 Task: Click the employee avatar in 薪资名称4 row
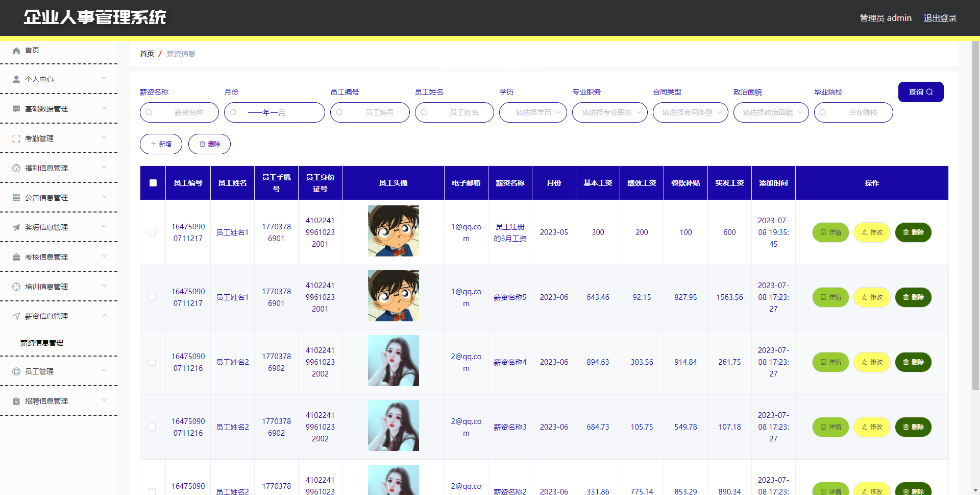[394, 361]
